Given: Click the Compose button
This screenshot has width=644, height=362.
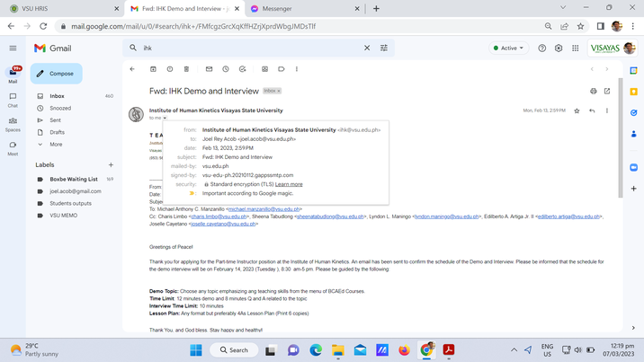Looking at the screenshot, I should point(56,74).
